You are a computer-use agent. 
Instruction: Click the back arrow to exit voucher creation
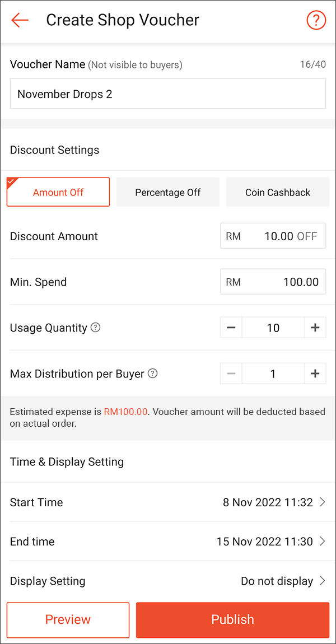(20, 20)
